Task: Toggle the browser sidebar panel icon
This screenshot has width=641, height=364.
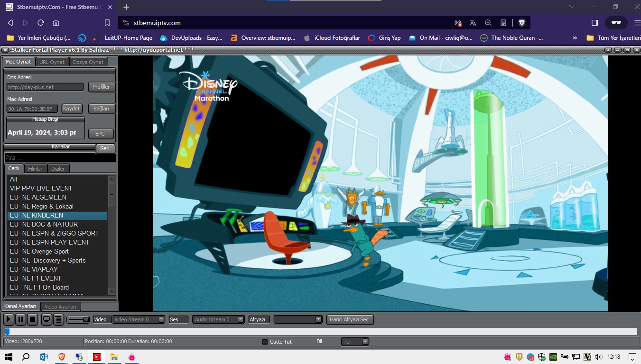Action: pyautogui.click(x=595, y=23)
